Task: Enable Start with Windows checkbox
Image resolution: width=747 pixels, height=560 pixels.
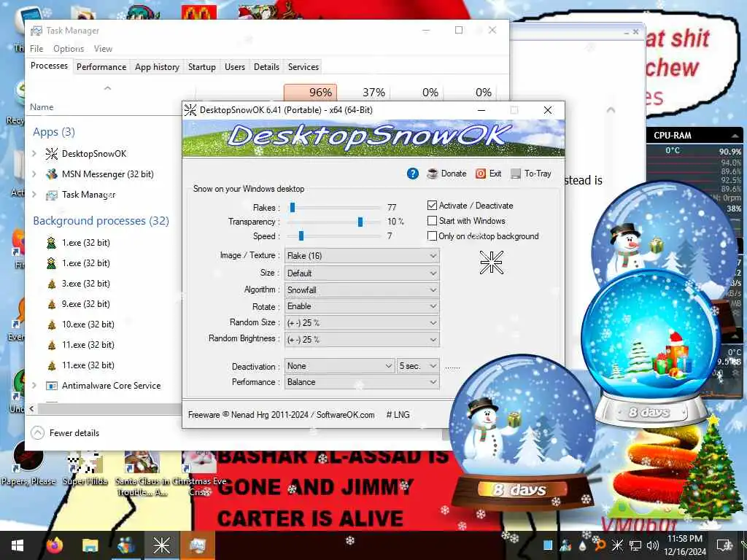Action: click(432, 221)
